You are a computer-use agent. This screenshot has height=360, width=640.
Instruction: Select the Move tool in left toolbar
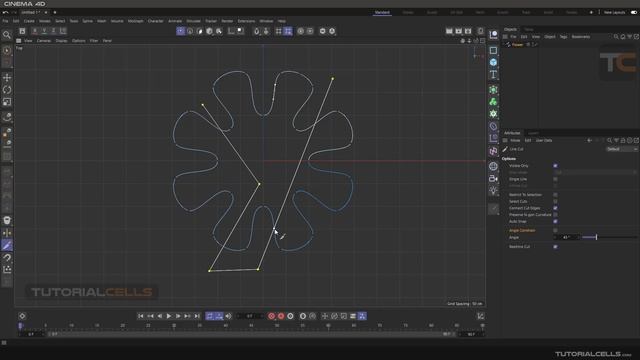point(7,78)
